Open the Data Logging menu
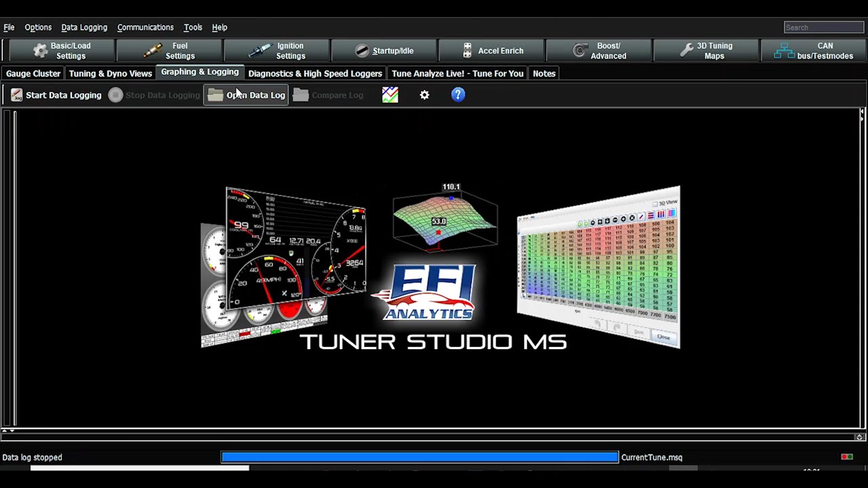Image resolution: width=868 pixels, height=488 pixels. [x=84, y=27]
